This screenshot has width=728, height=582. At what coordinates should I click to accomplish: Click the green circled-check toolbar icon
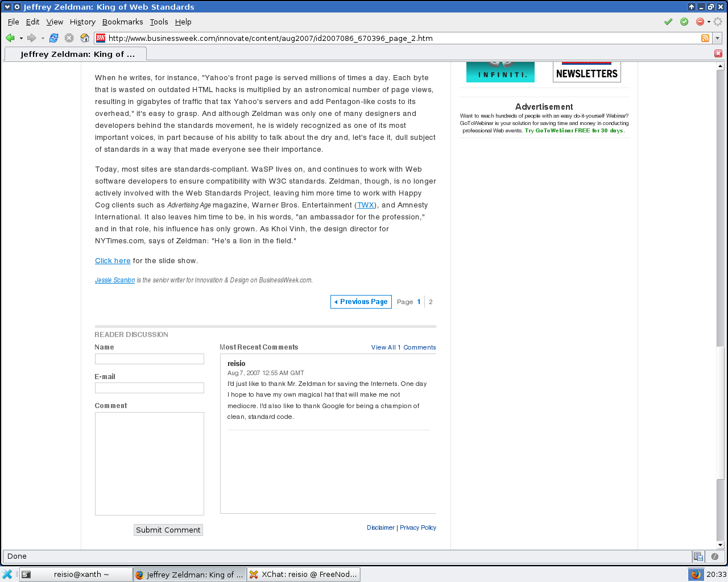[x=684, y=22]
